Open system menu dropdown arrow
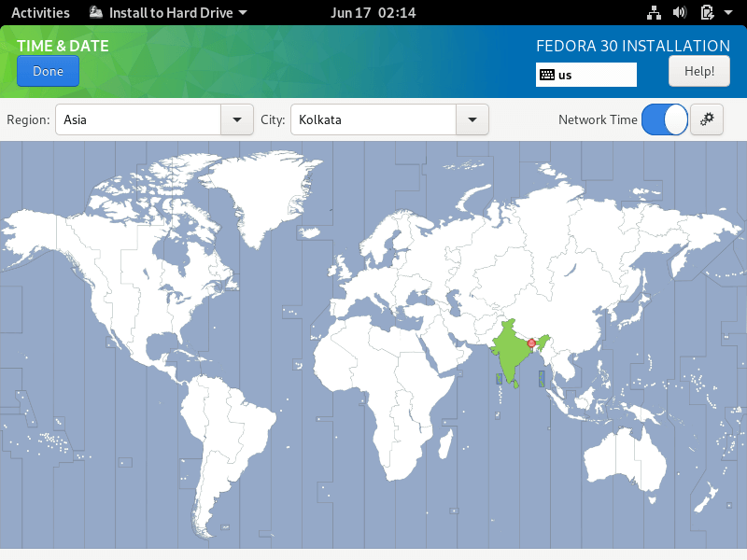Viewport: 747px width, 560px height. [728, 13]
